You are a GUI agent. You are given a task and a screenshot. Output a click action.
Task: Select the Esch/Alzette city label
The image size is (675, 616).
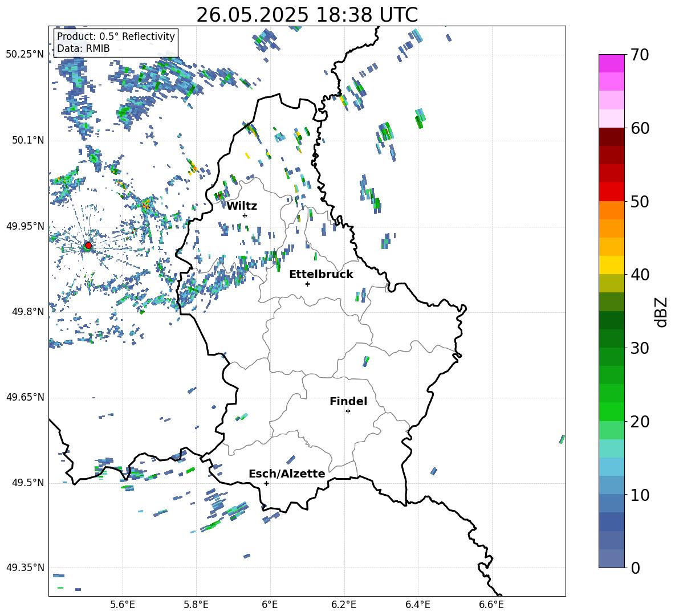[x=287, y=474]
